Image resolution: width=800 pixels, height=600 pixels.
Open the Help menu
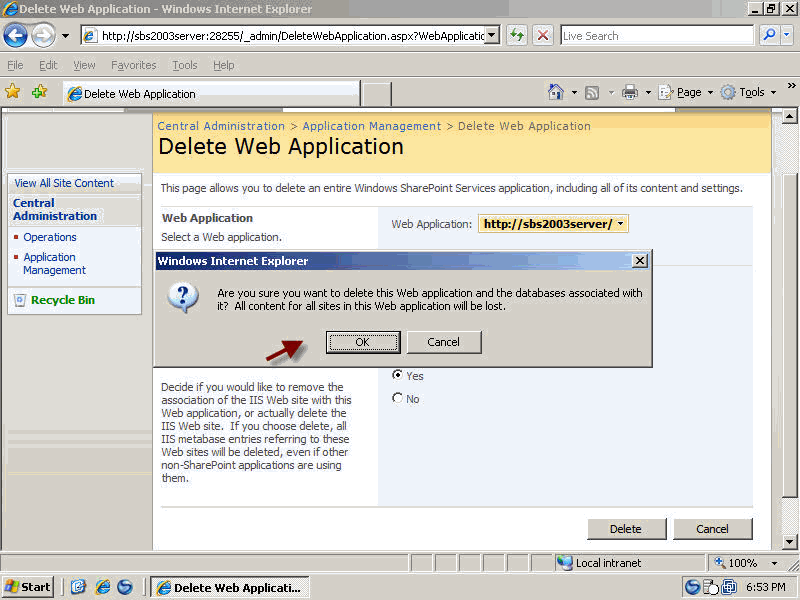223,65
